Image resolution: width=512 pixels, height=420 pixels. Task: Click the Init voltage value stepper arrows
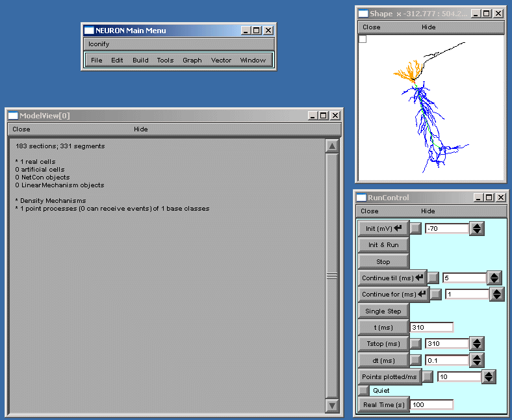tap(477, 228)
